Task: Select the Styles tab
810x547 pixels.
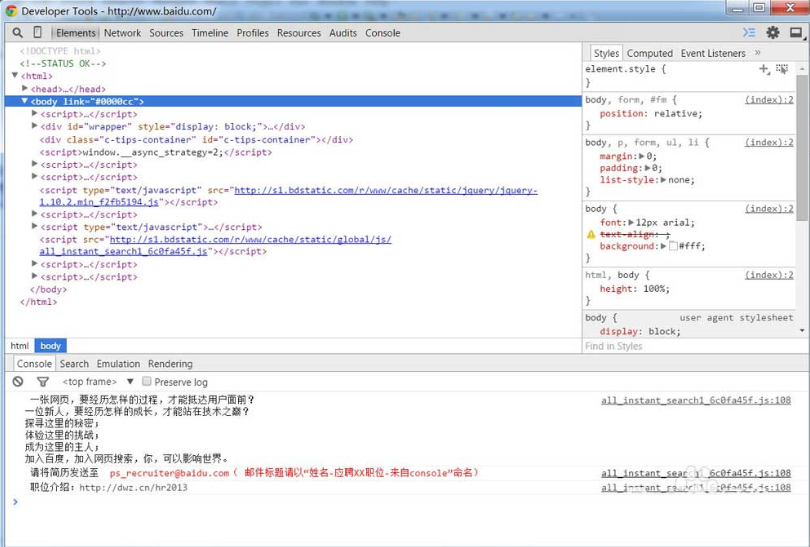Action: (x=606, y=53)
